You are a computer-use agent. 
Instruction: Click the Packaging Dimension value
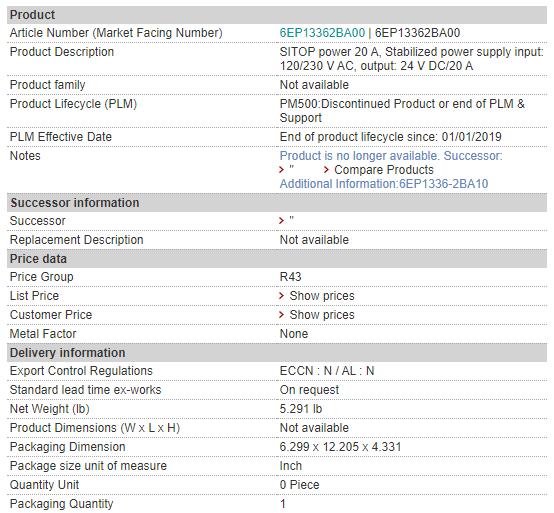340,447
